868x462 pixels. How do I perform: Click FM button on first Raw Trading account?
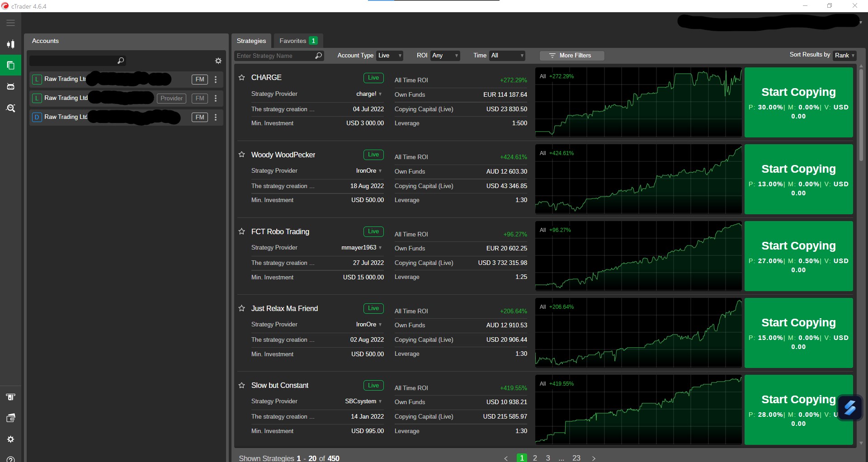tap(200, 80)
